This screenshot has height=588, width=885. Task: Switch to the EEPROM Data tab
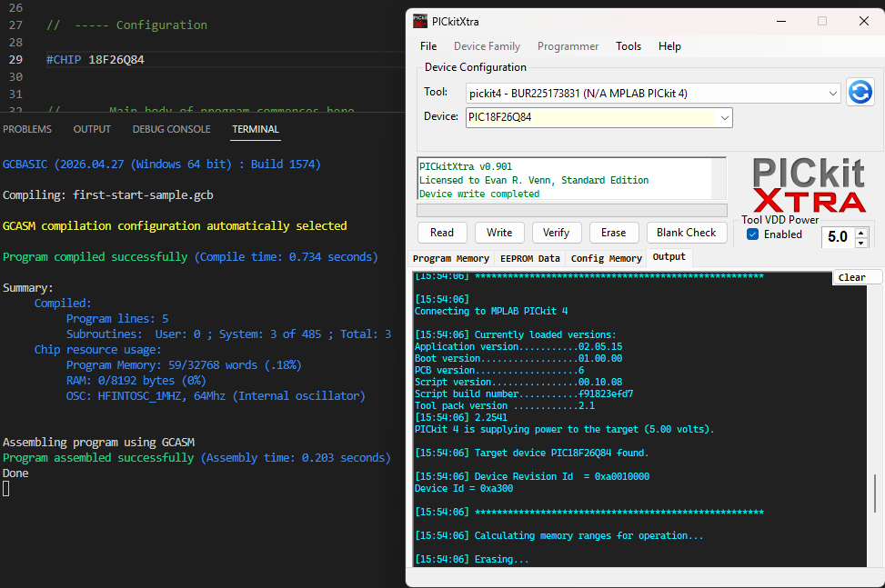[530, 258]
